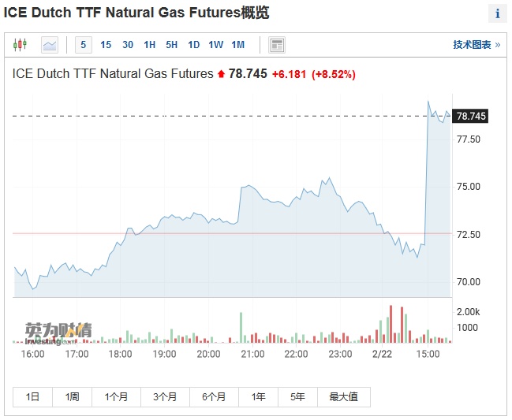Select the 30-minute interval
The width and height of the screenshot is (512, 420).
pos(128,45)
